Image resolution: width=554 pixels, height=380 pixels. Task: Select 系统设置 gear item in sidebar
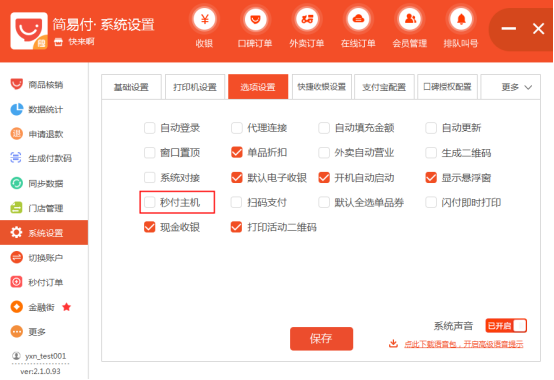click(44, 232)
